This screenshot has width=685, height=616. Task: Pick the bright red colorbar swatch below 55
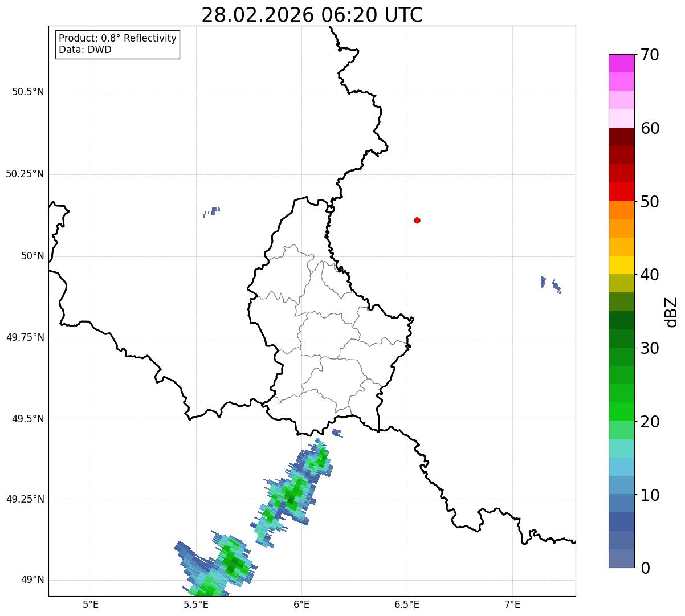point(621,191)
